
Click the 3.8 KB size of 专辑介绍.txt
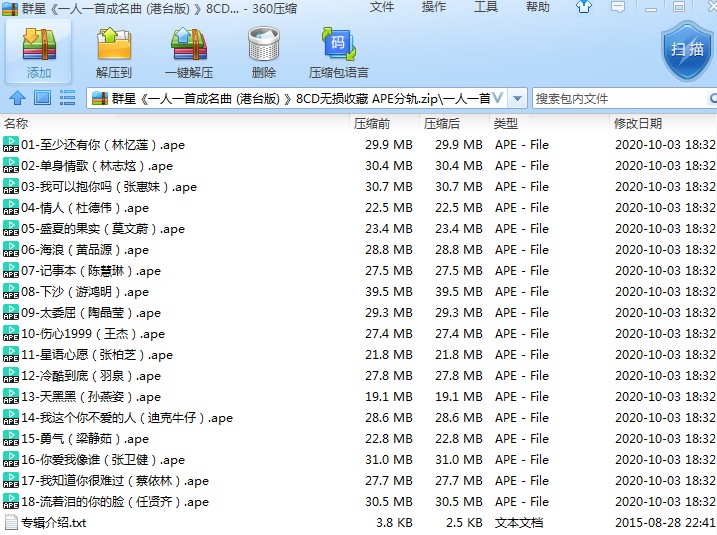click(394, 523)
